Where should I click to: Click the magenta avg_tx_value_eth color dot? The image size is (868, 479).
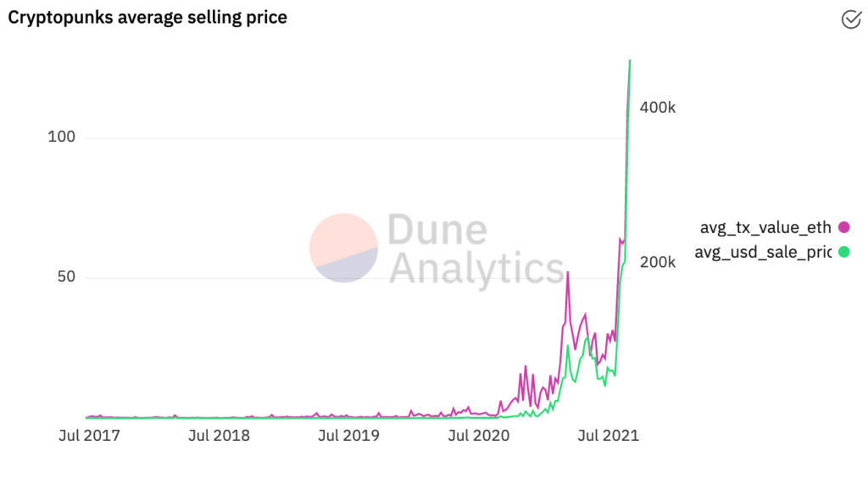click(843, 227)
